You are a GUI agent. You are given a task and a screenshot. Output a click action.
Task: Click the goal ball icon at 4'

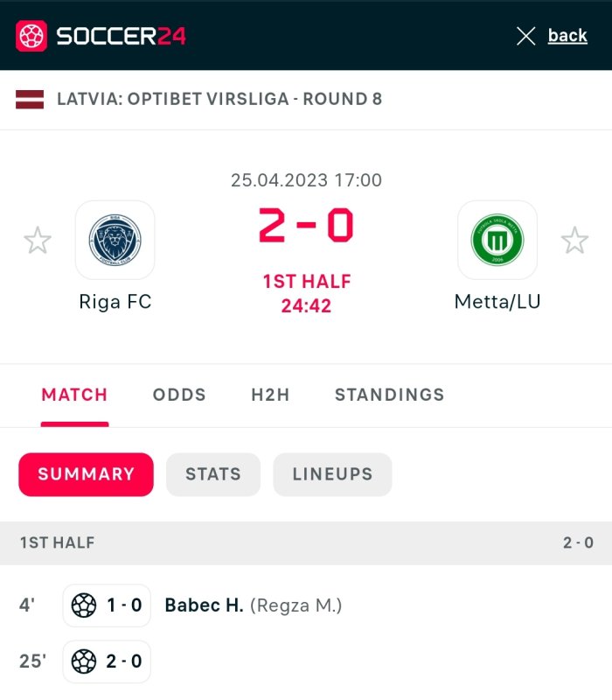tap(84, 605)
